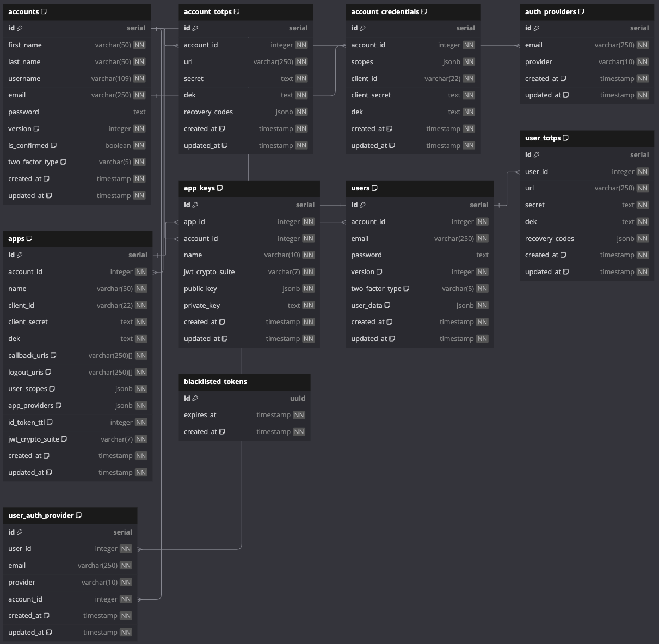Click the note icon beside the user_auth_provider table title
659x644 pixels.
pyautogui.click(x=79, y=516)
